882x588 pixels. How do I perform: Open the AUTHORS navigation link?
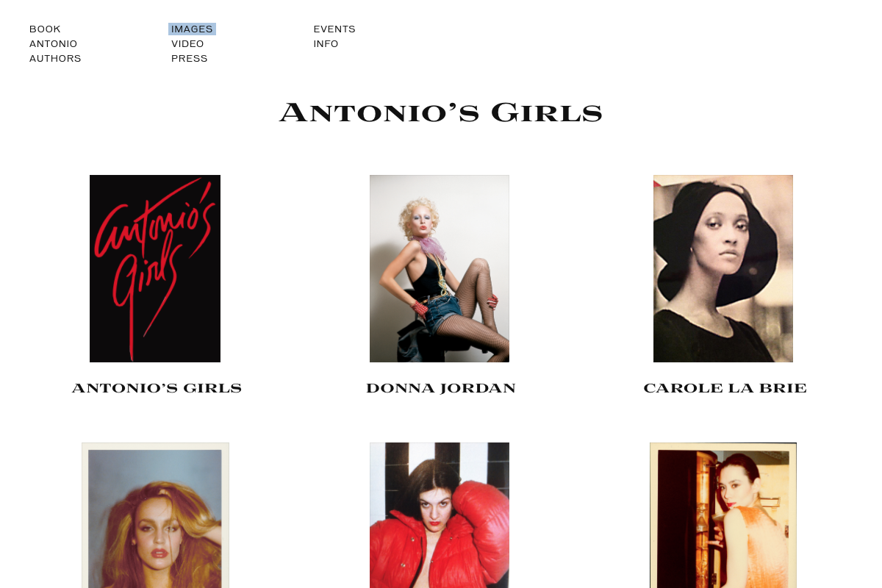click(x=55, y=59)
